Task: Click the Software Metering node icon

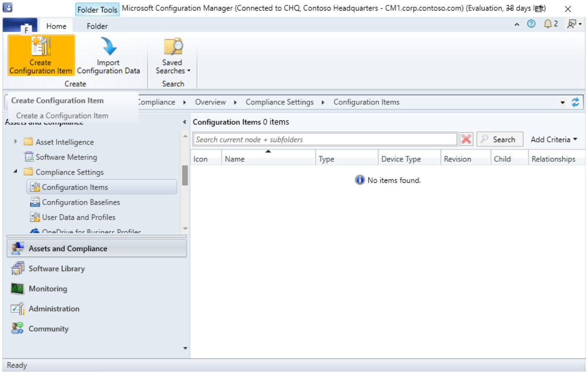Action: click(29, 157)
